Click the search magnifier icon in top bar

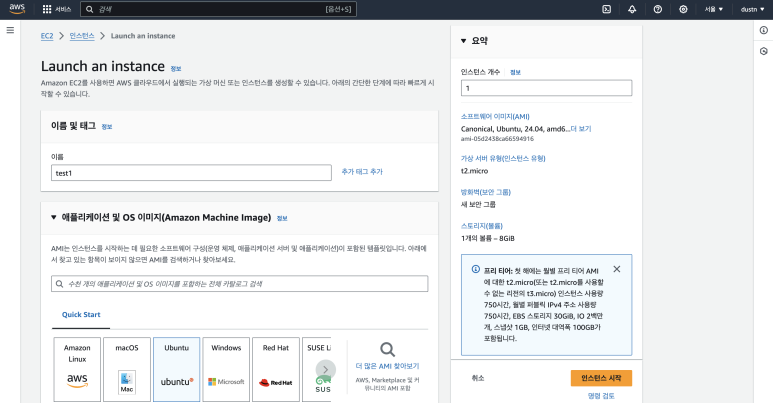pos(89,9)
